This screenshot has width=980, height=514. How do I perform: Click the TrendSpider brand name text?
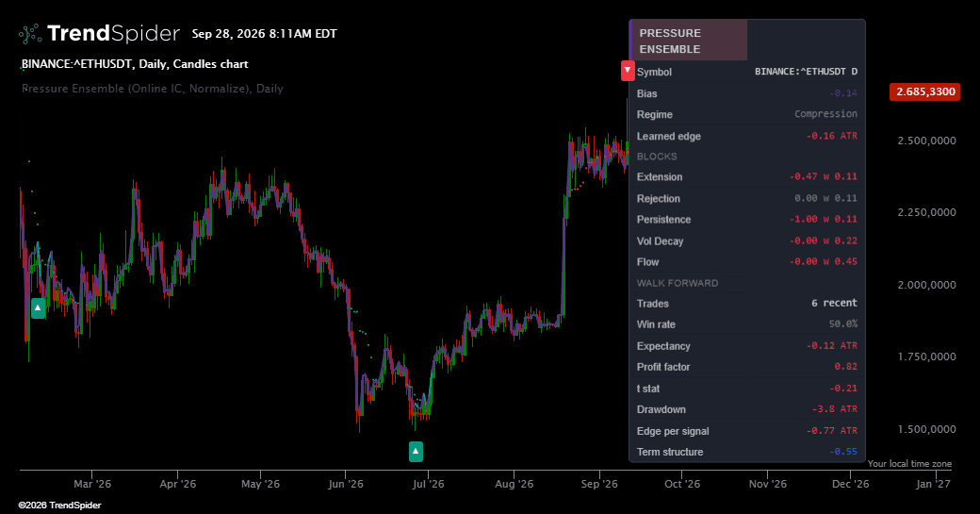pos(113,34)
